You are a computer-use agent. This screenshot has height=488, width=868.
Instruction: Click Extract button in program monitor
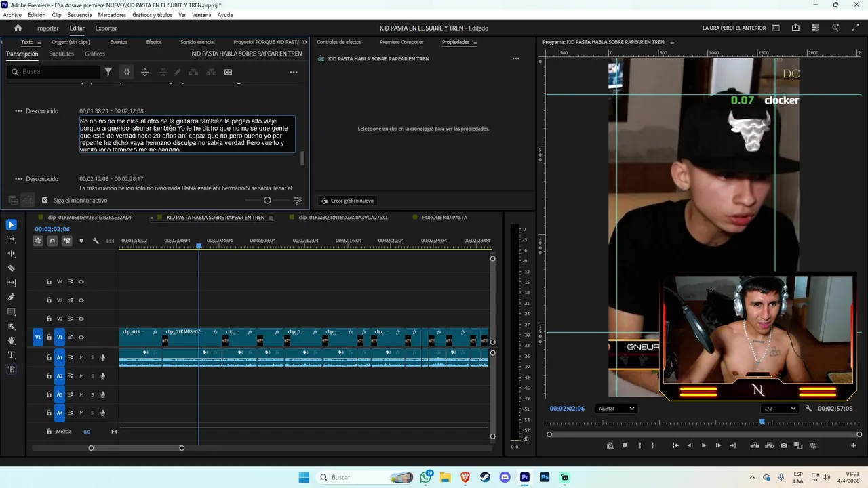point(769,445)
